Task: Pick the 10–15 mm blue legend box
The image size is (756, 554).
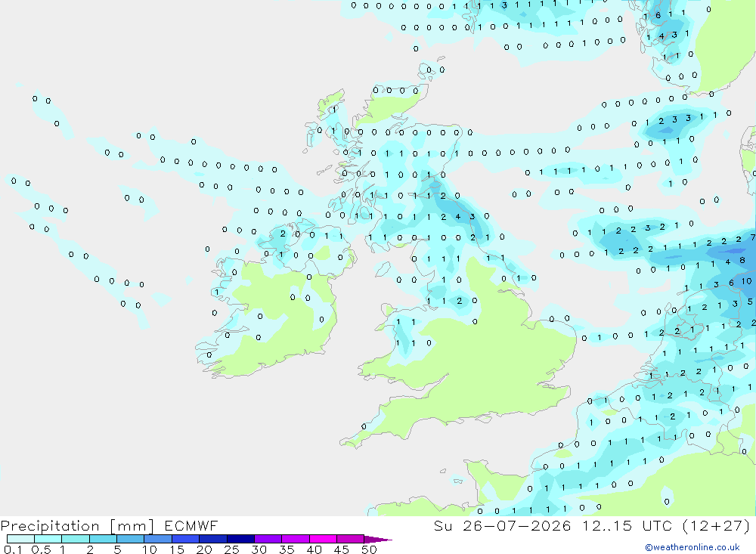Action: [x=158, y=539]
